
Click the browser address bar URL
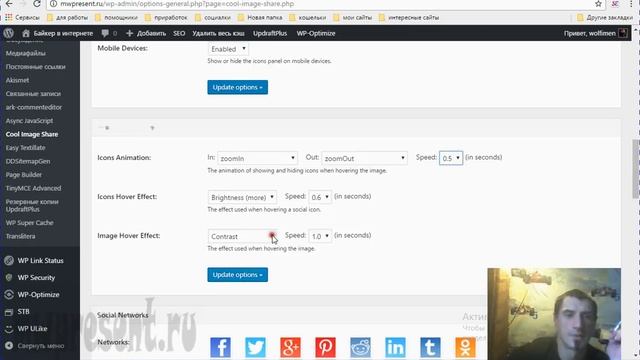[x=177, y=4]
